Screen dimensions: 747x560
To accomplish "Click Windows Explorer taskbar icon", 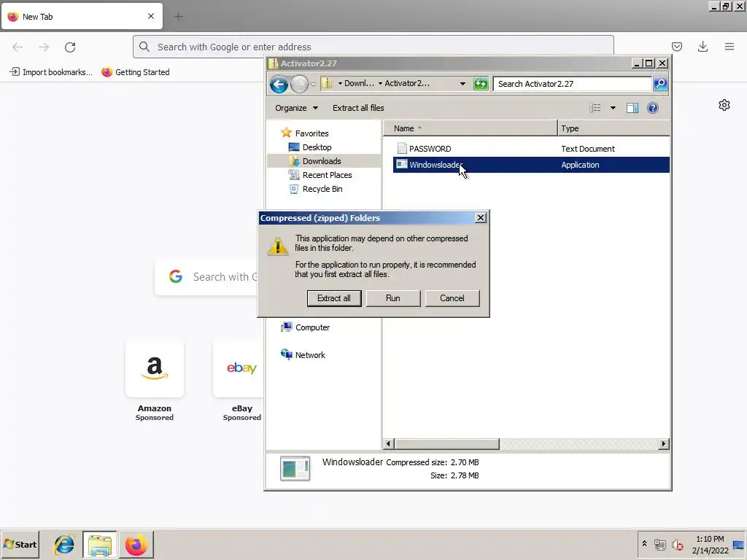I will (99, 544).
